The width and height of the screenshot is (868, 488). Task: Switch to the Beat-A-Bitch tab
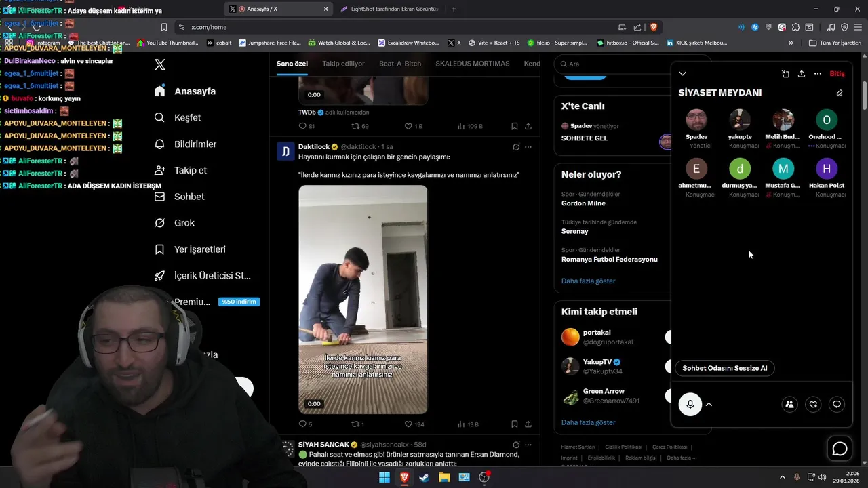coord(400,64)
